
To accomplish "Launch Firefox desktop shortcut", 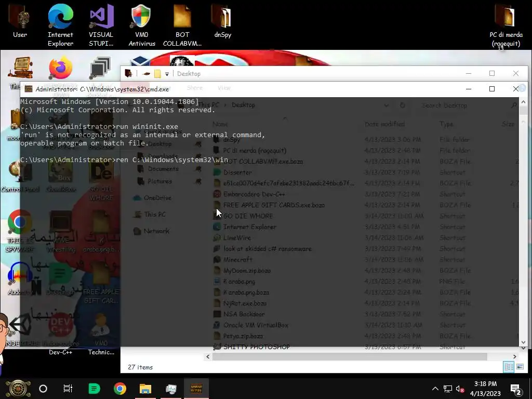I will [x=60, y=68].
